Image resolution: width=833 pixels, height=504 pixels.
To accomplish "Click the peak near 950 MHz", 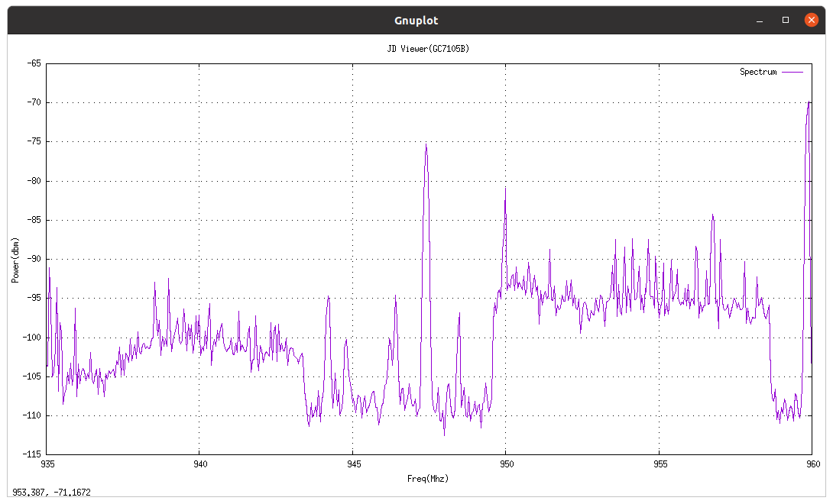I will pos(504,189).
